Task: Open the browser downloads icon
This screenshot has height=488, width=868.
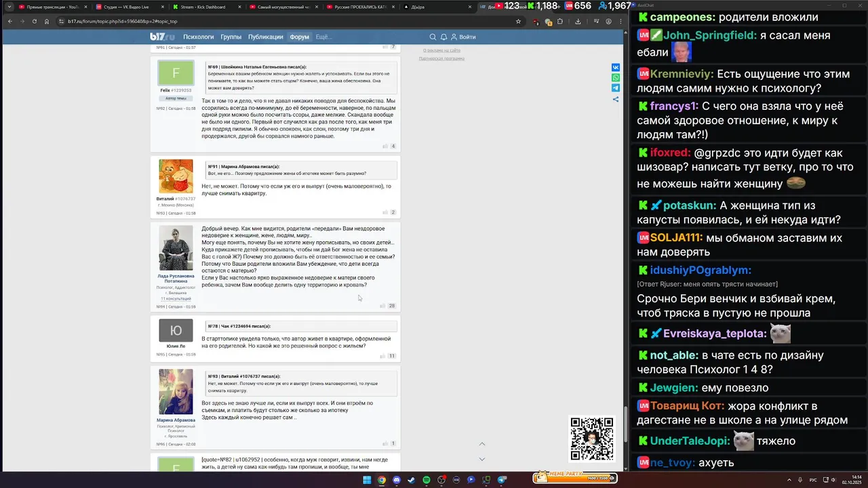Action: click(577, 21)
